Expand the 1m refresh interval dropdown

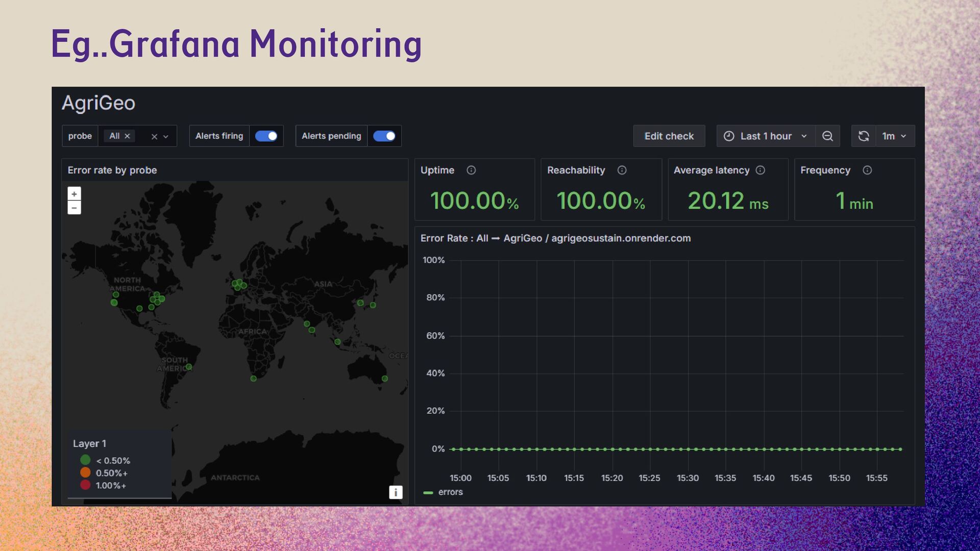[x=895, y=136]
